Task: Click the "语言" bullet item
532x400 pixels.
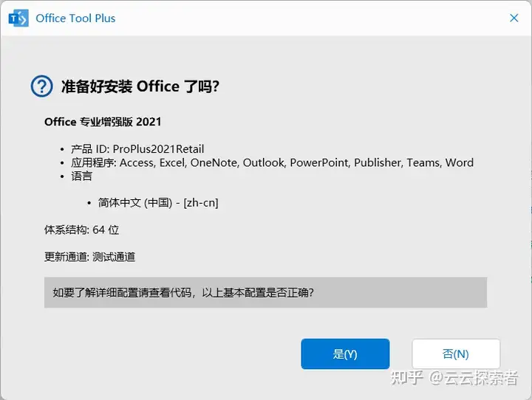Action: pyautogui.click(x=81, y=176)
